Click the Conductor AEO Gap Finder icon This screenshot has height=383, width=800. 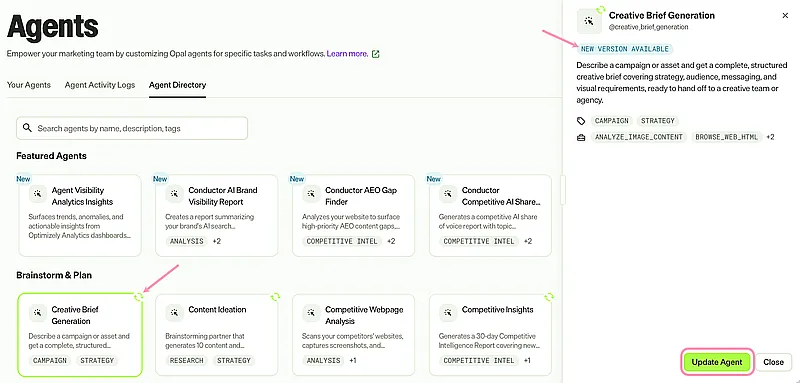click(x=311, y=194)
